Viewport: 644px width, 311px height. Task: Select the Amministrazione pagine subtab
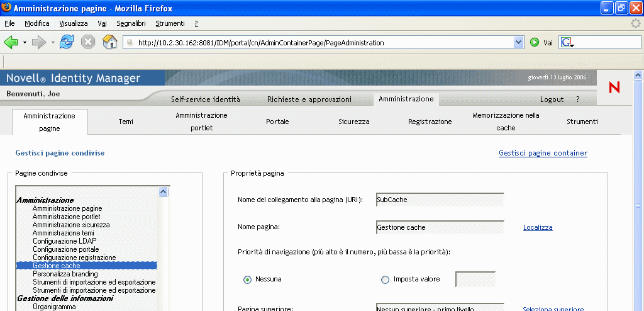tap(50, 122)
